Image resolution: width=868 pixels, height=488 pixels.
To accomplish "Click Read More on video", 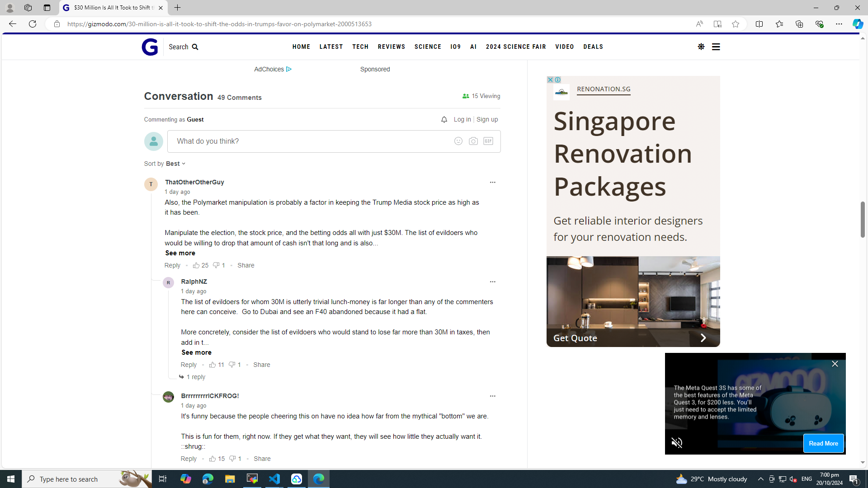I will coord(823,443).
